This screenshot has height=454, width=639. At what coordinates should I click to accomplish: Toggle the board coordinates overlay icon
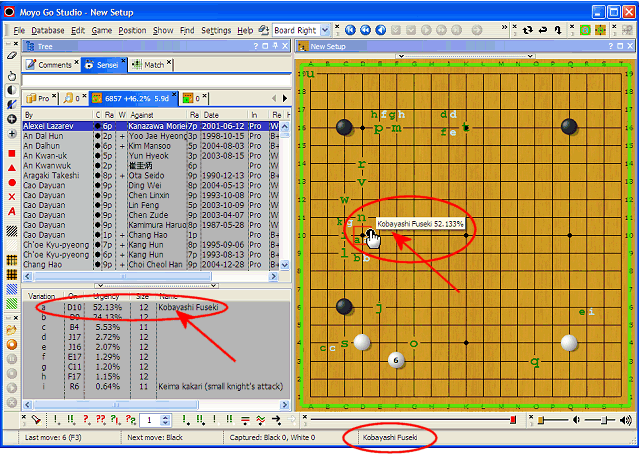600,30
